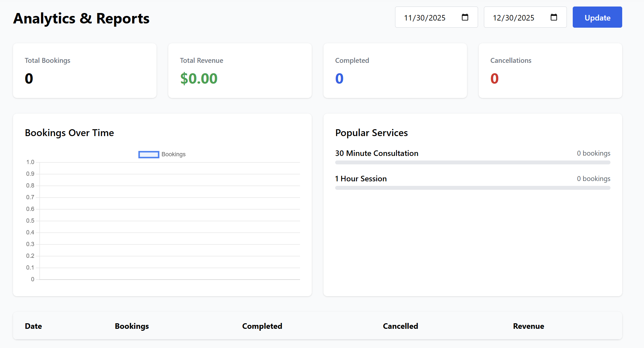644x348 pixels.
Task: Click the Date column header
Action: pos(33,326)
